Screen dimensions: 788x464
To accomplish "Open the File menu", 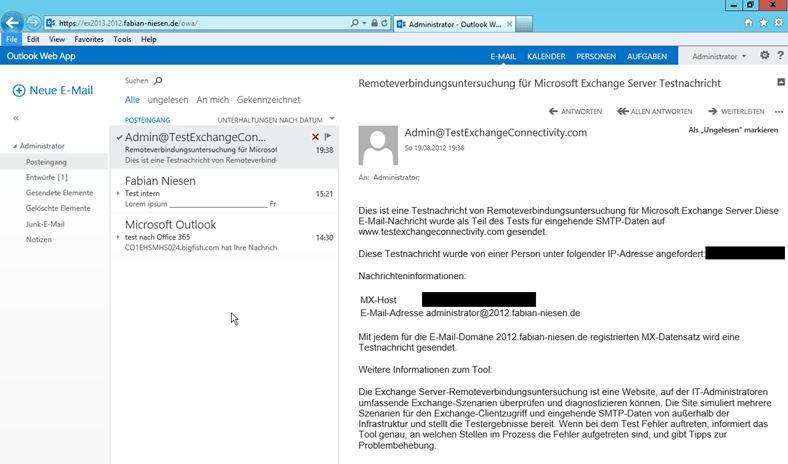I will (12, 39).
